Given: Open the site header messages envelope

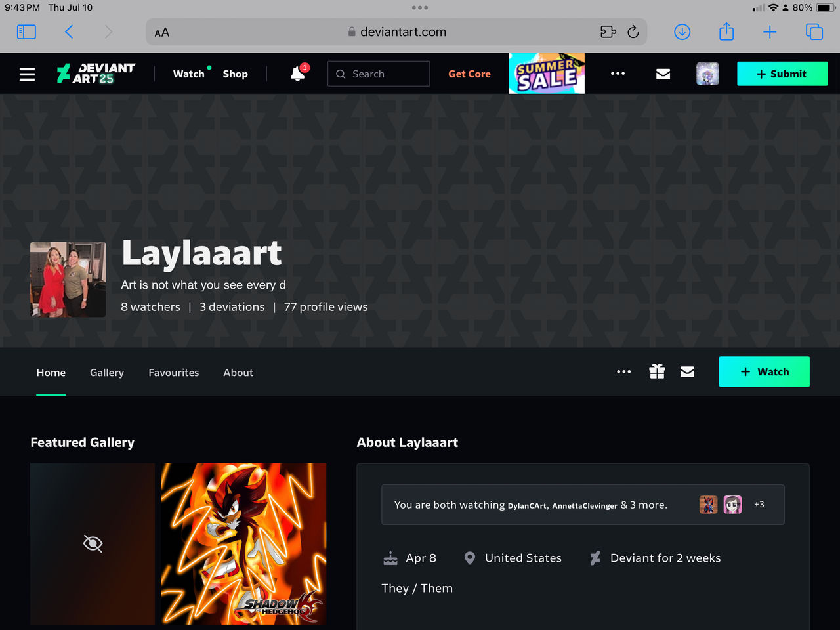Looking at the screenshot, I should click(x=663, y=73).
